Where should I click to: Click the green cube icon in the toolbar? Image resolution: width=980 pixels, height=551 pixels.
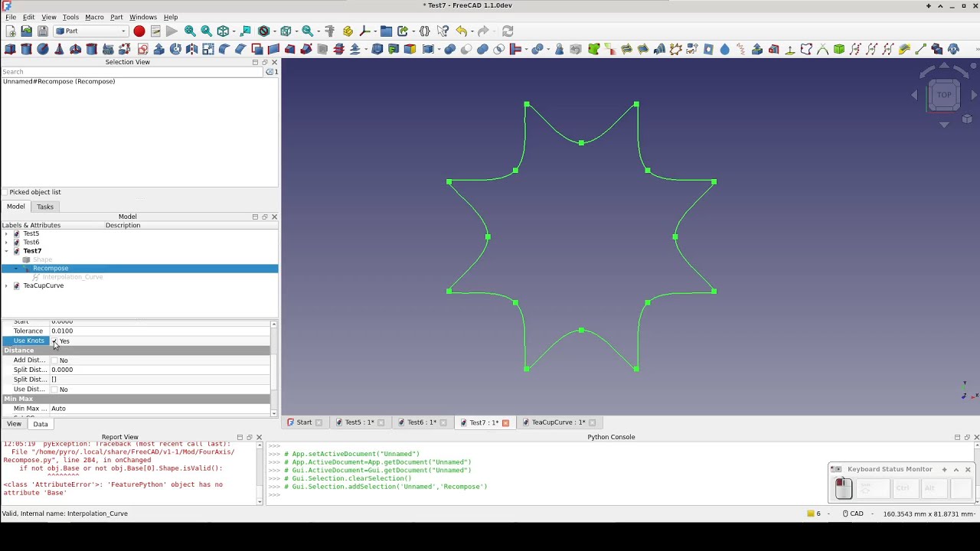coord(839,50)
